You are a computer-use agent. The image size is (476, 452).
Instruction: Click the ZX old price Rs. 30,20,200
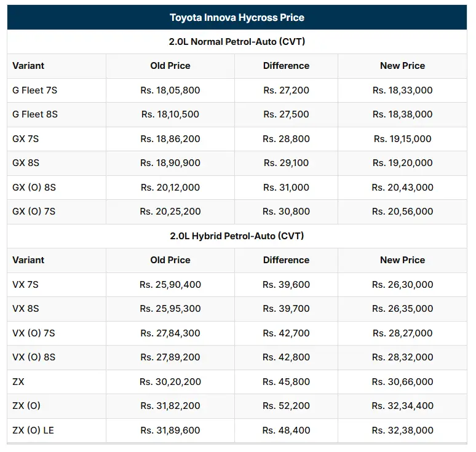tap(170, 381)
